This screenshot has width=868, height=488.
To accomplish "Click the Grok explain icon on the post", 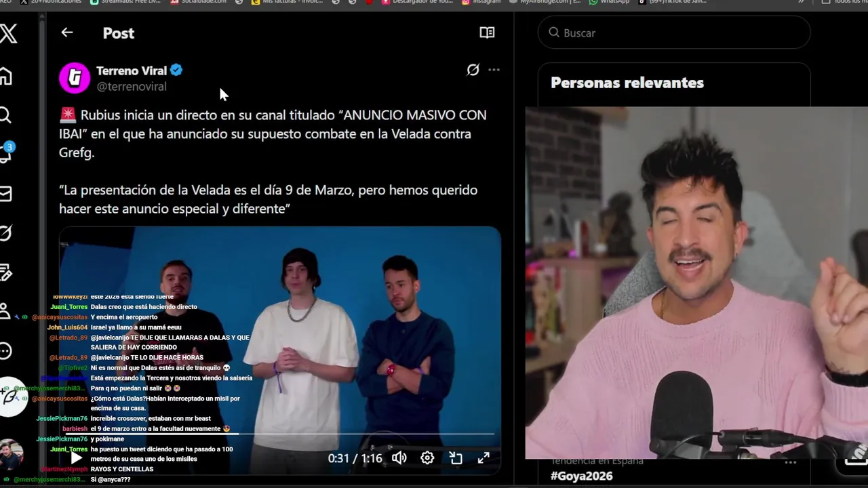I will pos(473,70).
